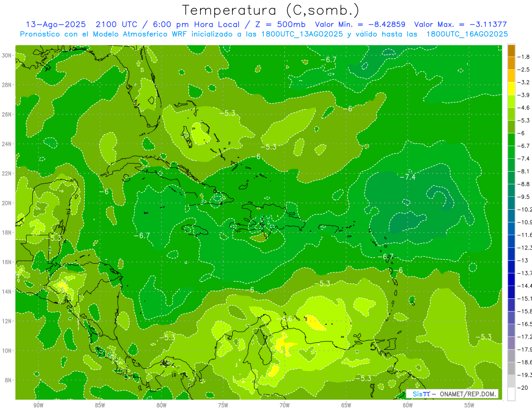Click the "26N" latitude axis label
The height and width of the screenshot is (411, 532).
pyautogui.click(x=7, y=114)
